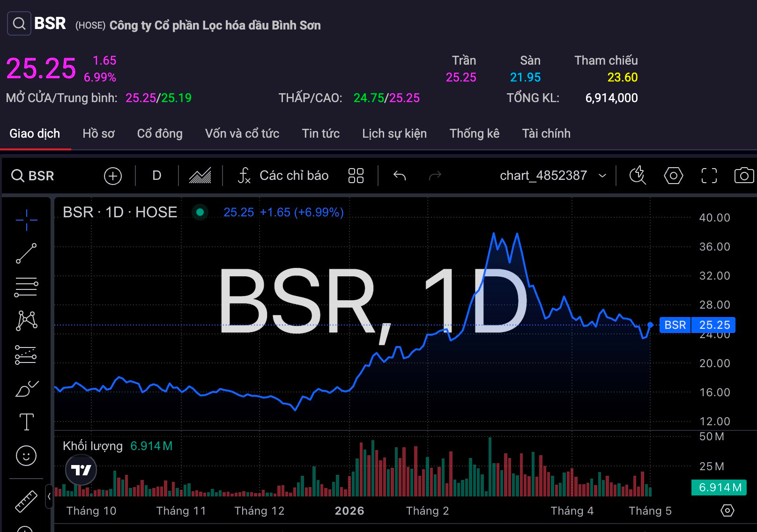Open the Giao dịch tab
Image resolution: width=757 pixels, height=532 pixels.
(x=35, y=133)
